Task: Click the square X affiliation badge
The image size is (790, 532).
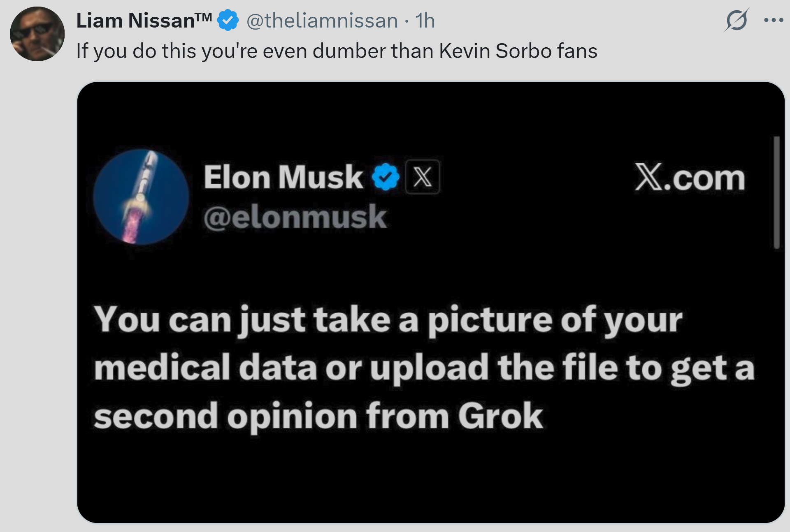Action: coord(423,177)
